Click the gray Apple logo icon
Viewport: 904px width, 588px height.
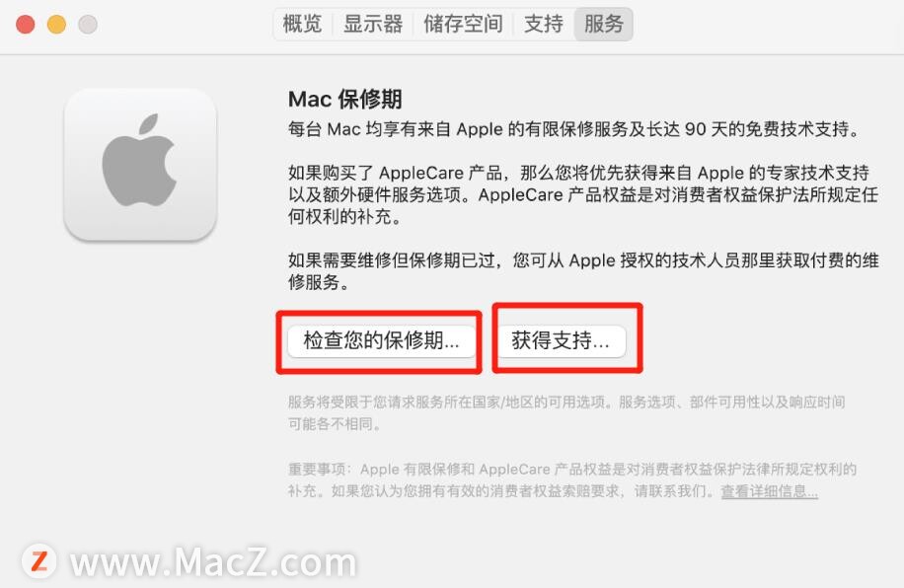coord(140,163)
